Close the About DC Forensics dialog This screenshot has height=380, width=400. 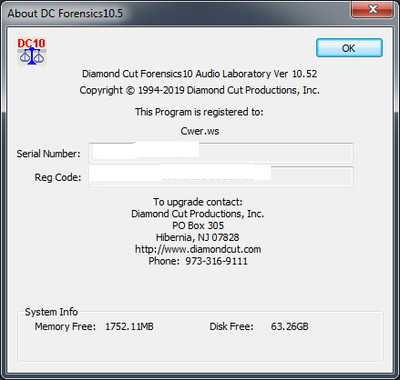(372, 9)
